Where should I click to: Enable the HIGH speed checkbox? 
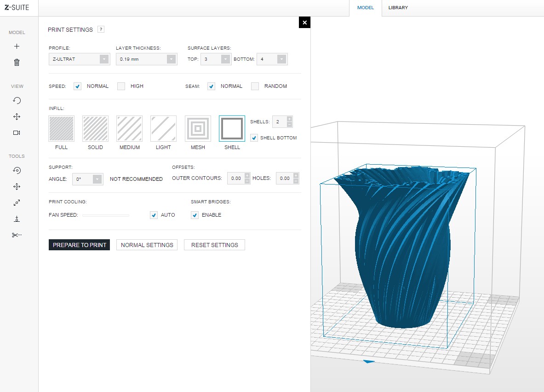coord(121,86)
